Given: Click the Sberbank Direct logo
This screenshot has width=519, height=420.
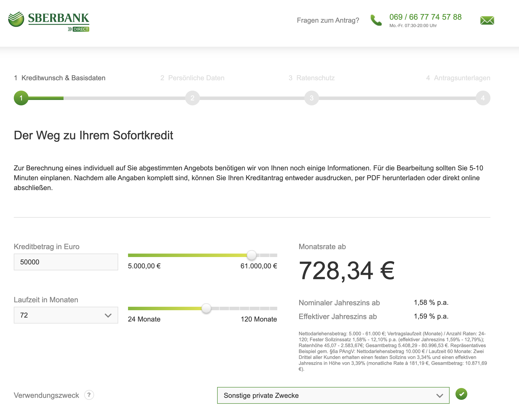Looking at the screenshot, I should tap(49, 22).
